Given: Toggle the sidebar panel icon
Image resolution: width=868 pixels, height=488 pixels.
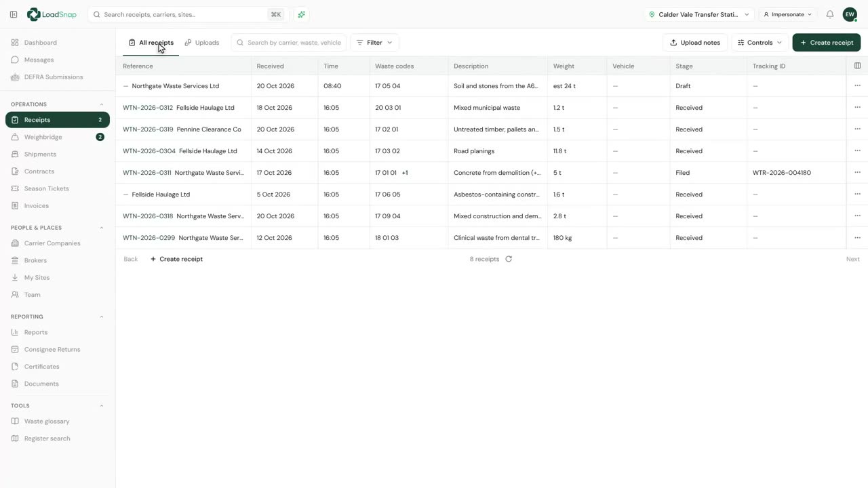Looking at the screenshot, I should point(14,14).
